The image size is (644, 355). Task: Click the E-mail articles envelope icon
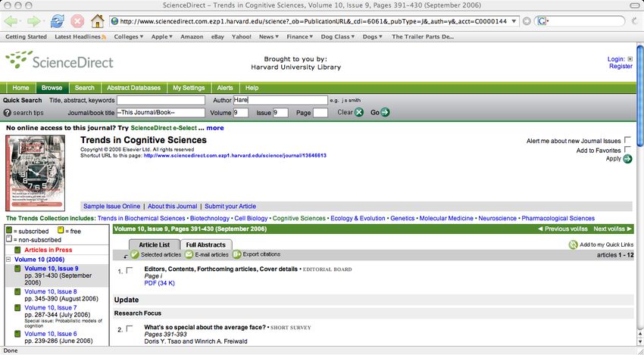pos(189,254)
